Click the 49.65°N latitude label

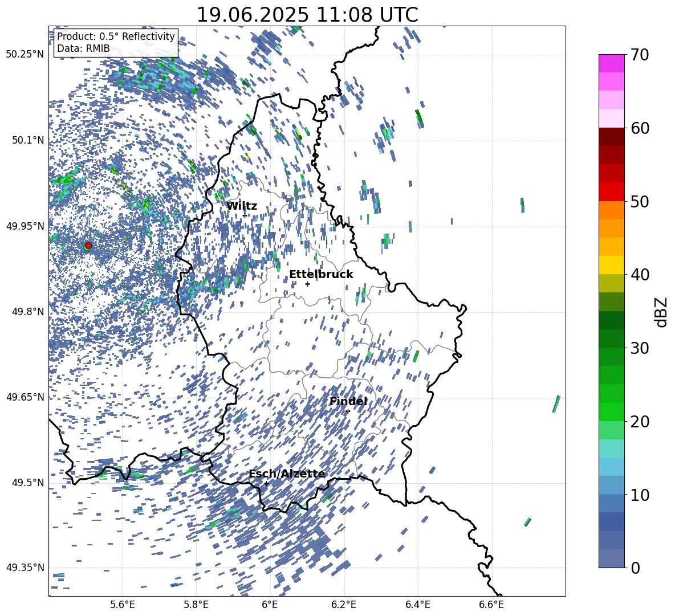coord(25,397)
